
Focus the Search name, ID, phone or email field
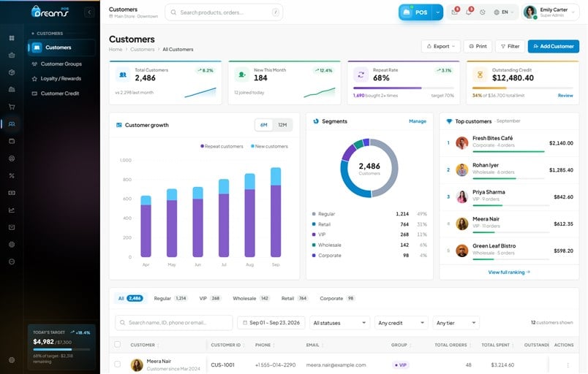coord(174,323)
